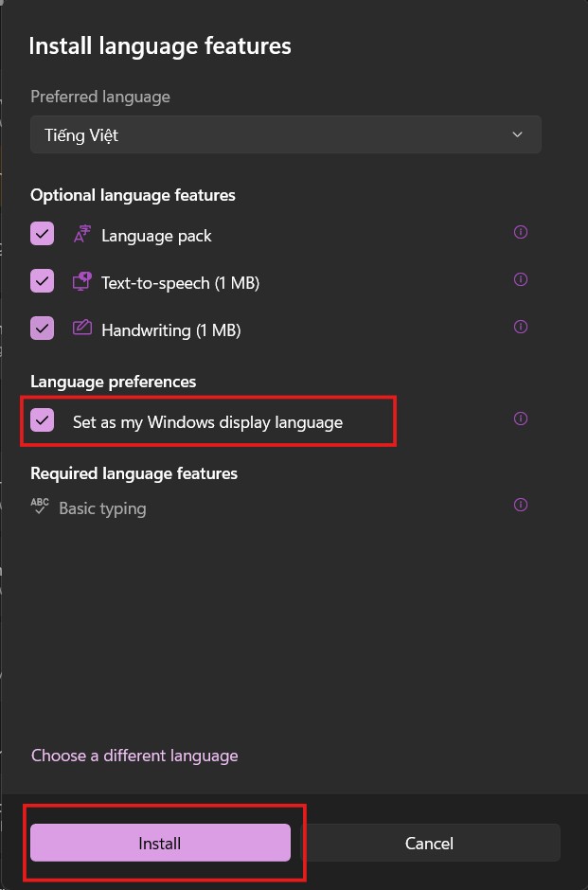Image resolution: width=588 pixels, height=890 pixels.
Task: Click the Language pack label text
Action: click(156, 236)
